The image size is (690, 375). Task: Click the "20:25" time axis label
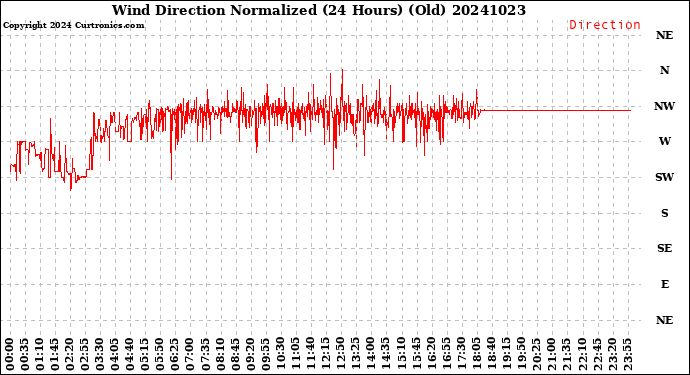pyautogui.click(x=536, y=355)
